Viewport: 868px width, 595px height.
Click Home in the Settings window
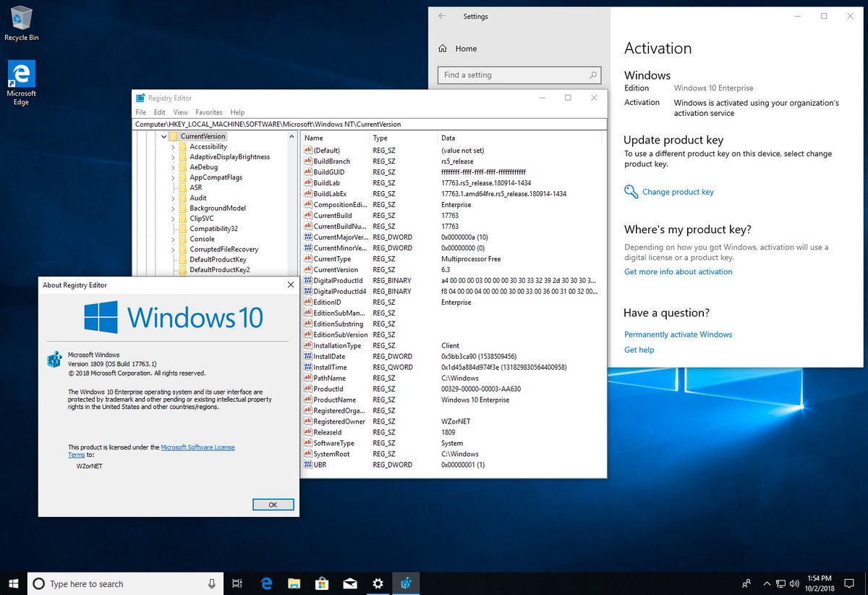coord(466,48)
